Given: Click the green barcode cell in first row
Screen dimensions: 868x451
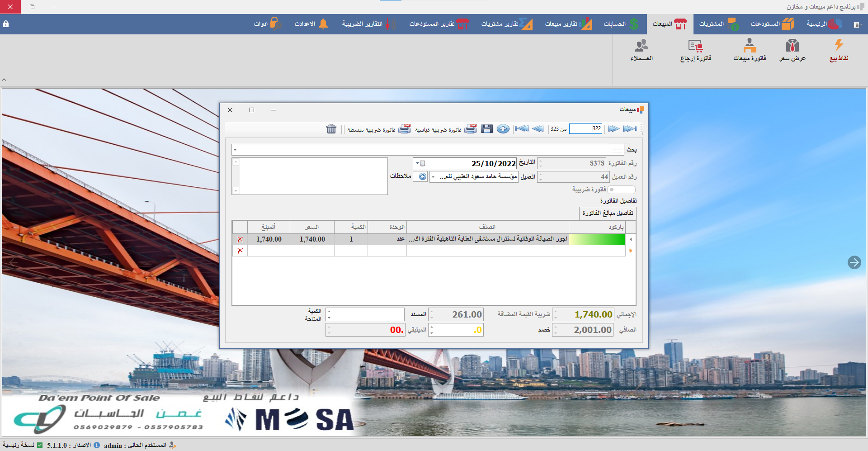Looking at the screenshot, I should click(597, 239).
